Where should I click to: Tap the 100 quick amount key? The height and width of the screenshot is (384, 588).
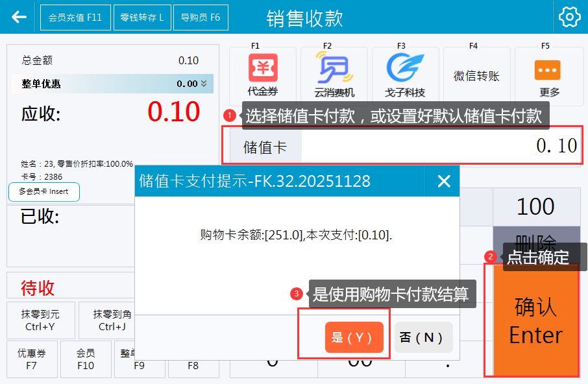tap(535, 207)
